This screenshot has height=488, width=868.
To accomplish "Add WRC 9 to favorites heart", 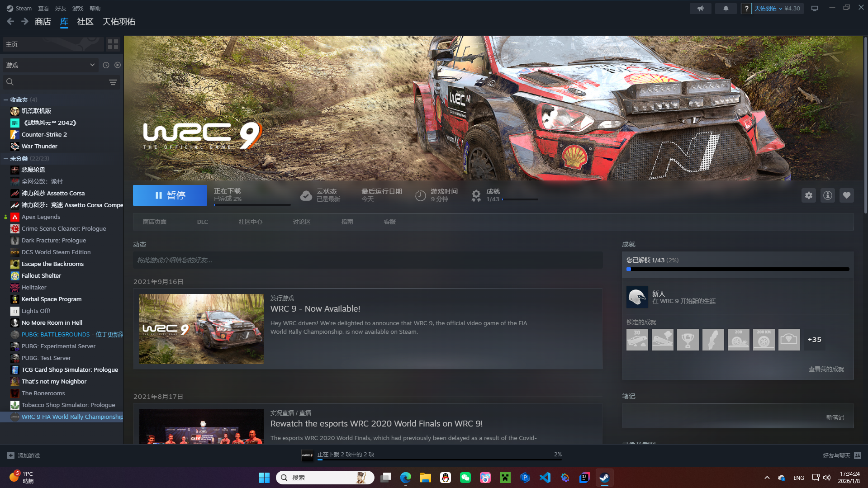I will coord(846,195).
